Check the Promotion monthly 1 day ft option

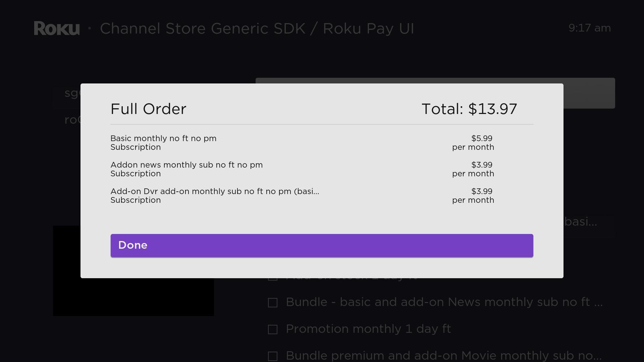tap(272, 329)
